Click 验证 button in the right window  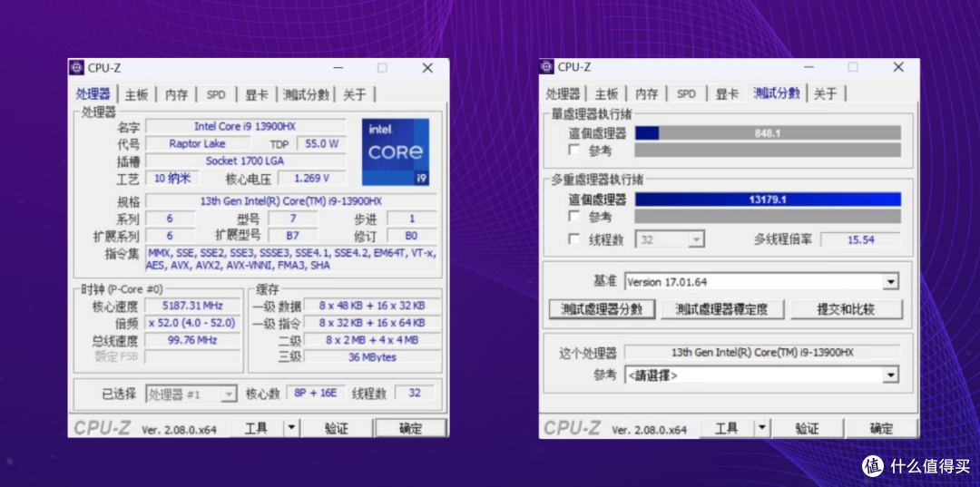(x=807, y=428)
